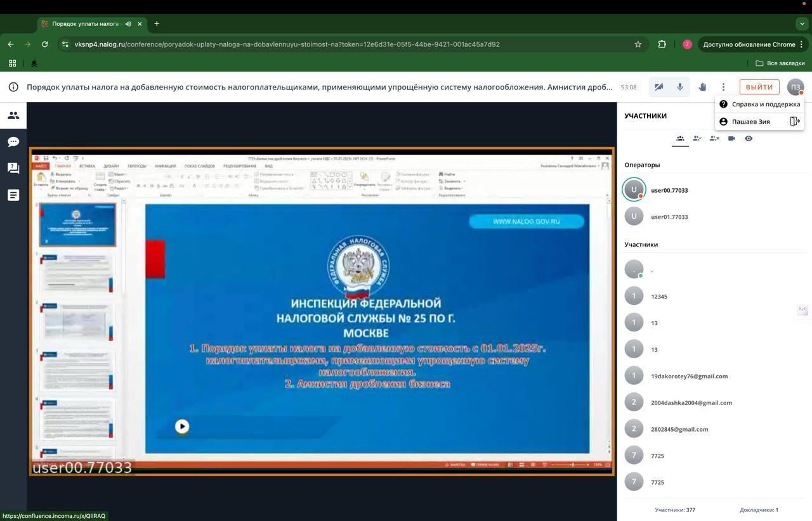Select Пашаев Зия profile menu entry
The height and width of the screenshot is (521, 812).
click(751, 122)
